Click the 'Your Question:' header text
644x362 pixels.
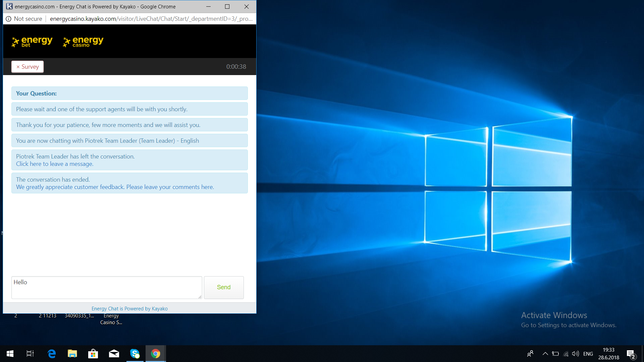[x=36, y=94]
